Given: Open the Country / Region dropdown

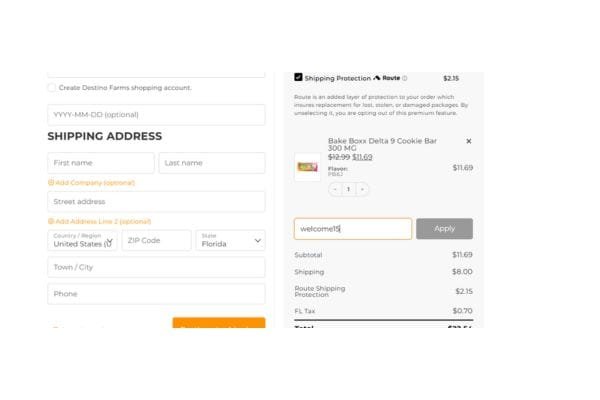Looking at the screenshot, I should [x=83, y=240].
